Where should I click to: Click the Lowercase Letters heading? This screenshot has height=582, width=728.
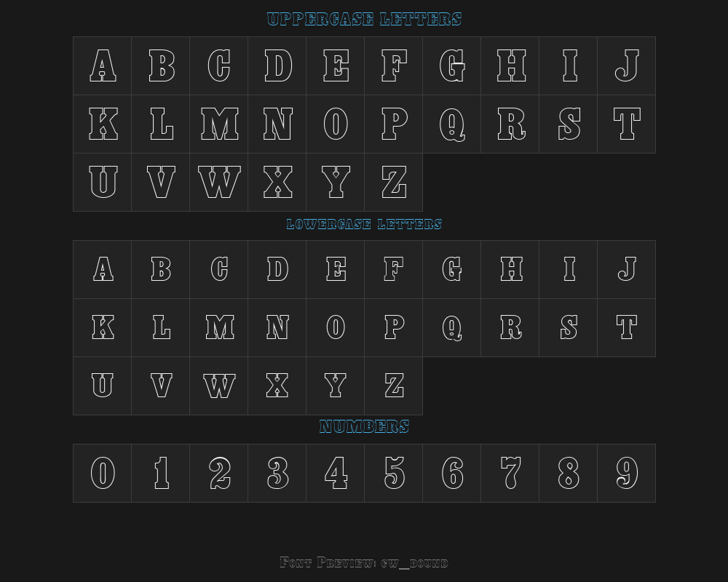coord(364,224)
